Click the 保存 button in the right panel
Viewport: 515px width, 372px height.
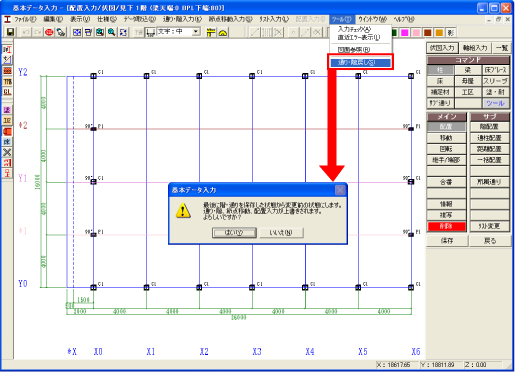(x=447, y=241)
